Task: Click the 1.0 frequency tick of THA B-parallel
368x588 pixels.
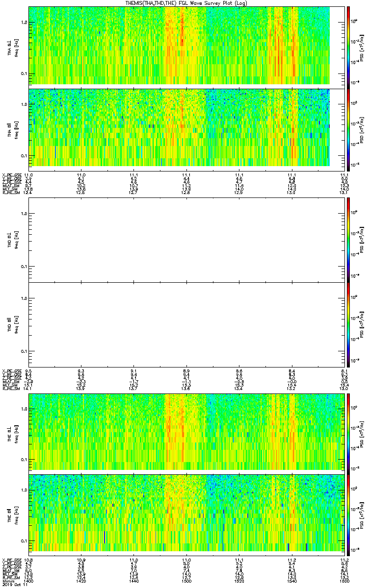Action: pos(24,104)
